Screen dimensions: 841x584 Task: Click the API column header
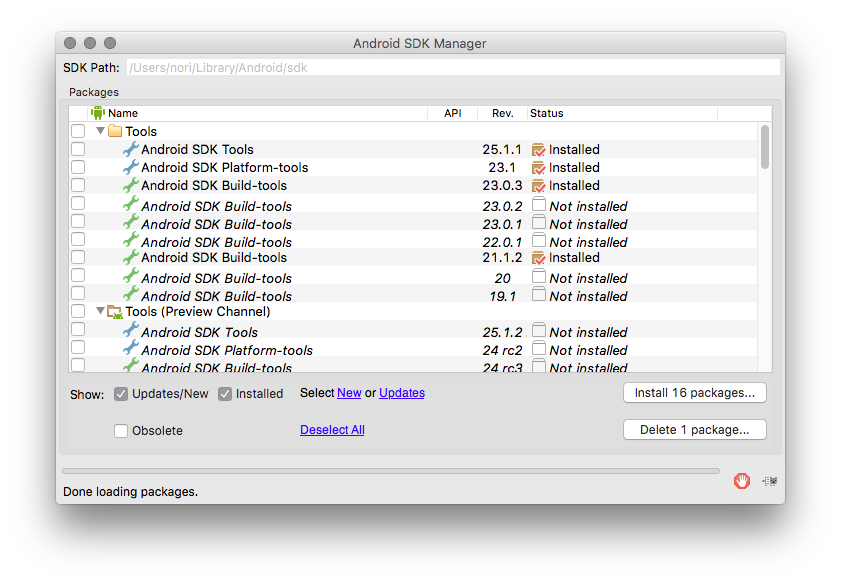[453, 113]
